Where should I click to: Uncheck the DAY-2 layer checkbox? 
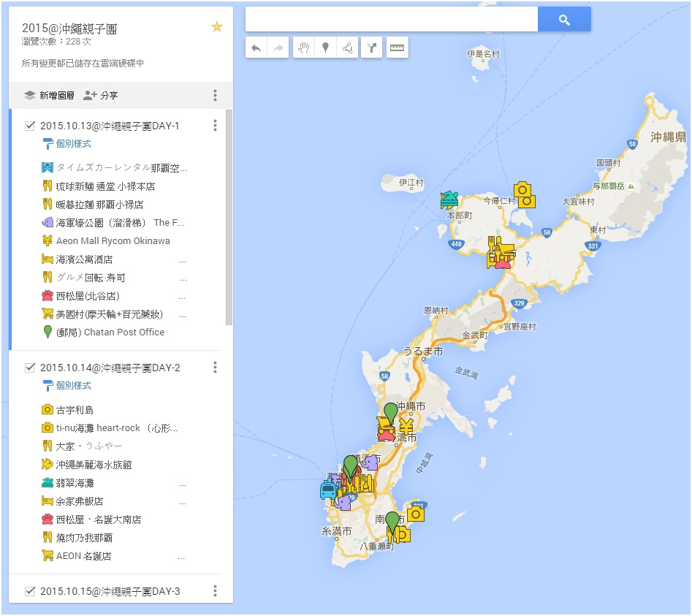pyautogui.click(x=30, y=368)
